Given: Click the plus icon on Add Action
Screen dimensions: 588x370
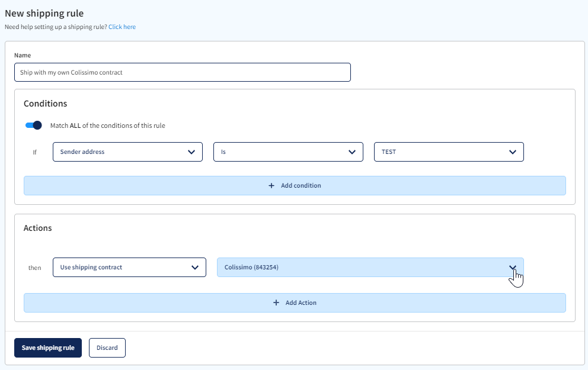Looking at the screenshot, I should [x=276, y=303].
